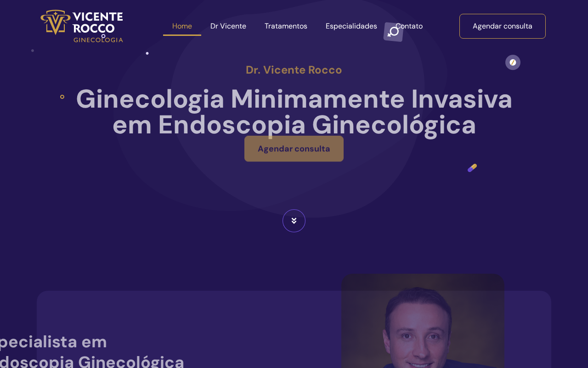Go to the Dr Vicente page
Screen dimensions: 588x368
click(x=228, y=26)
